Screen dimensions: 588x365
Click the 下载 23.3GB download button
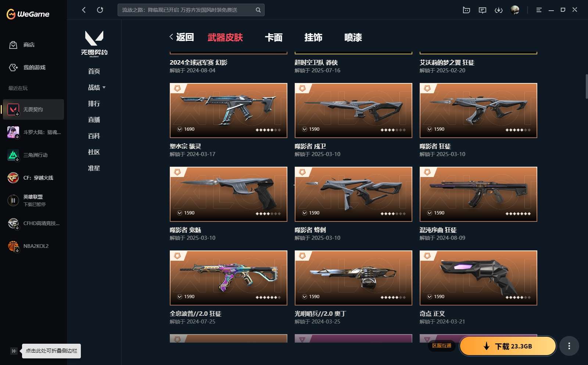(508, 346)
